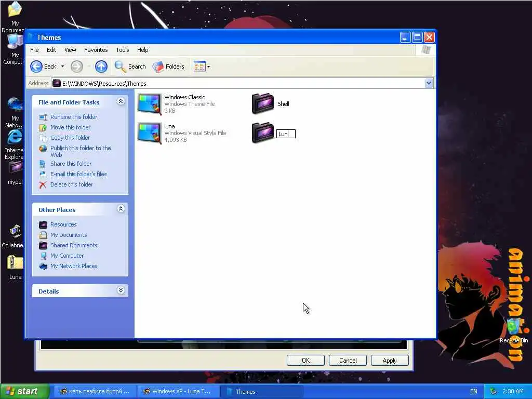Image resolution: width=532 pixels, height=399 pixels.
Task: Open the Edit menu
Action: click(x=51, y=50)
